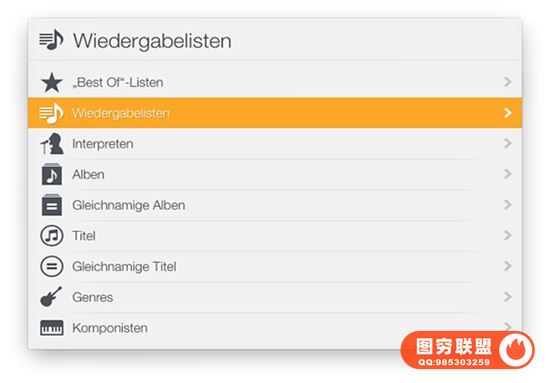Choose the Genres list entry
The width and height of the screenshot is (550, 383).
tap(275, 297)
